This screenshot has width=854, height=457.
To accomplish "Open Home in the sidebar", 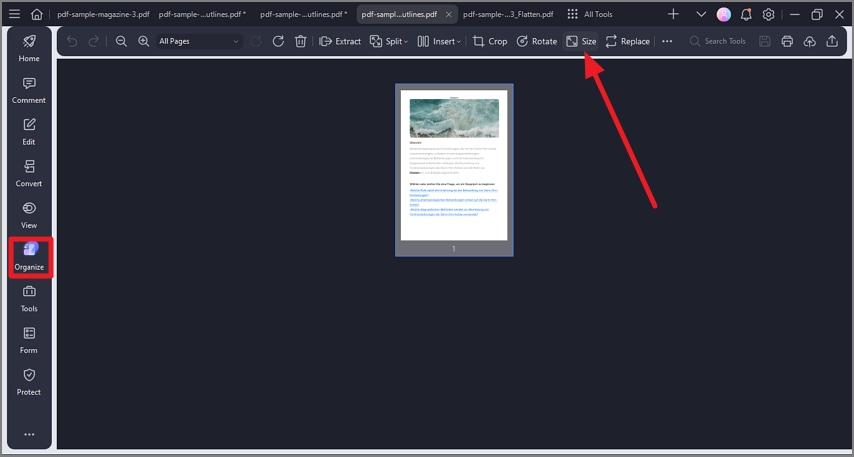I will pos(29,48).
